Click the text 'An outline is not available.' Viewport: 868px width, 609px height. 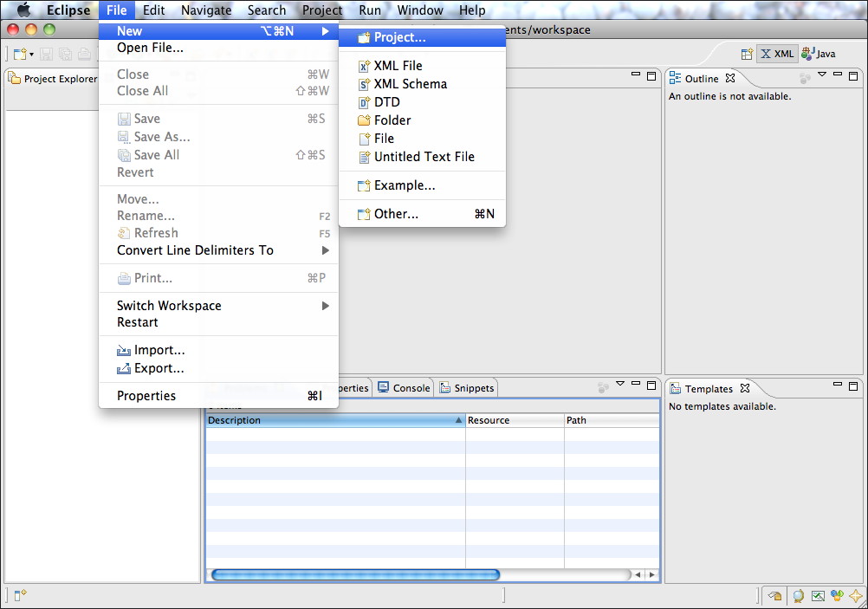(x=729, y=96)
